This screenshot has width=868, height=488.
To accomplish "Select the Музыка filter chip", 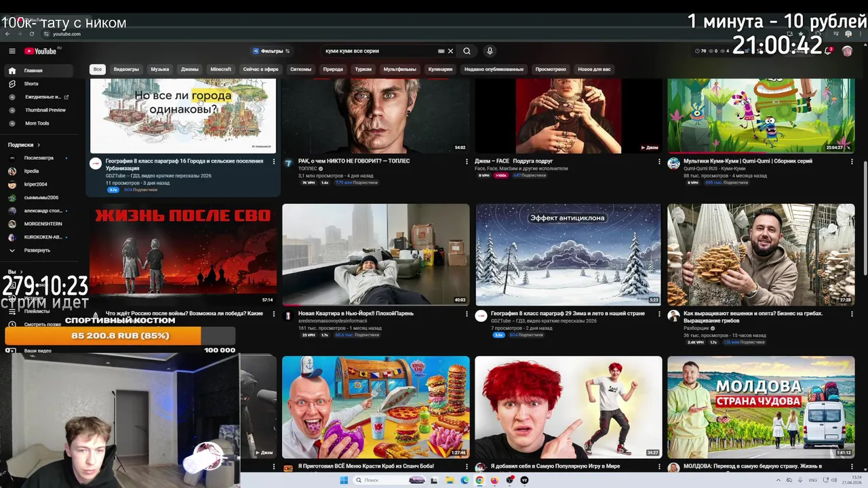I will click(x=160, y=69).
